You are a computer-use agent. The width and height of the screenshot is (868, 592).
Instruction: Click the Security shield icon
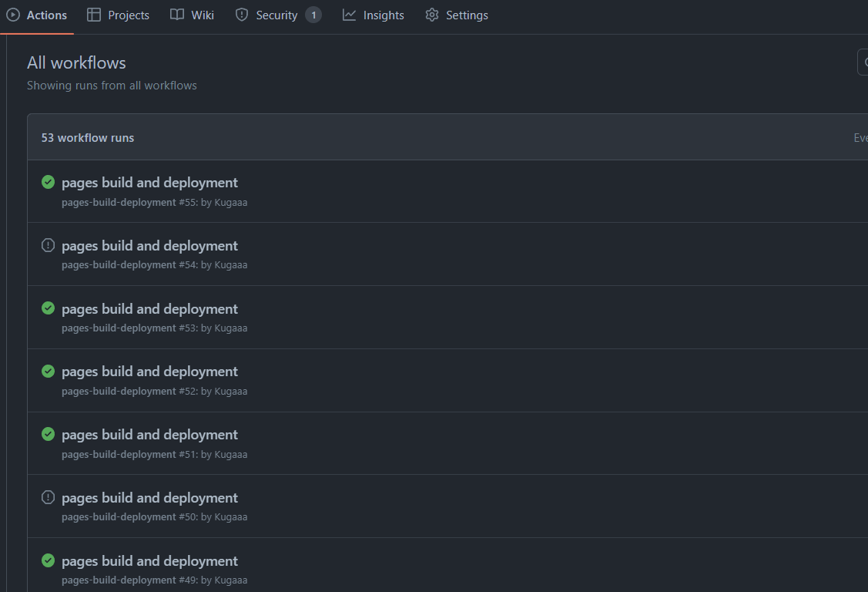[x=242, y=15]
